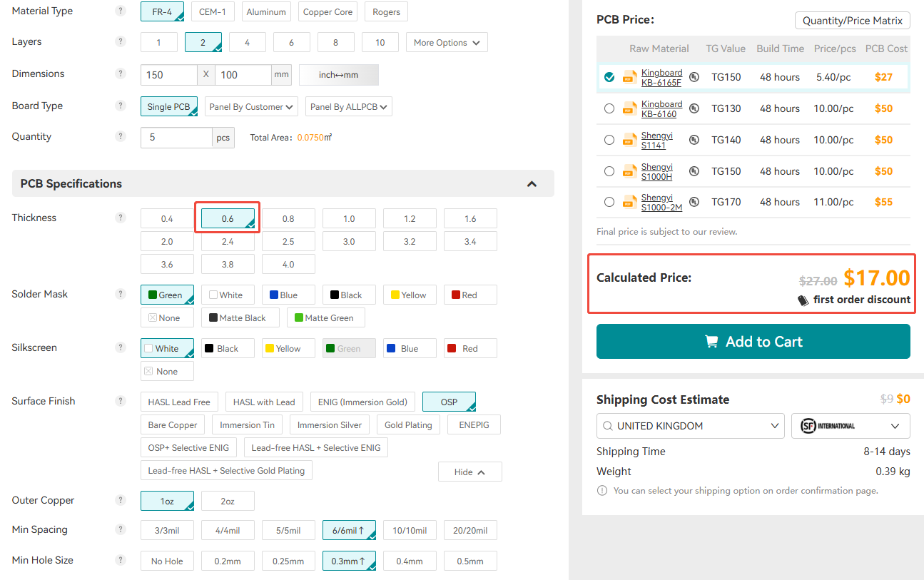Screen dimensions: 924x580
Task: Open the Shengyi S1141 material link
Action: click(657, 140)
